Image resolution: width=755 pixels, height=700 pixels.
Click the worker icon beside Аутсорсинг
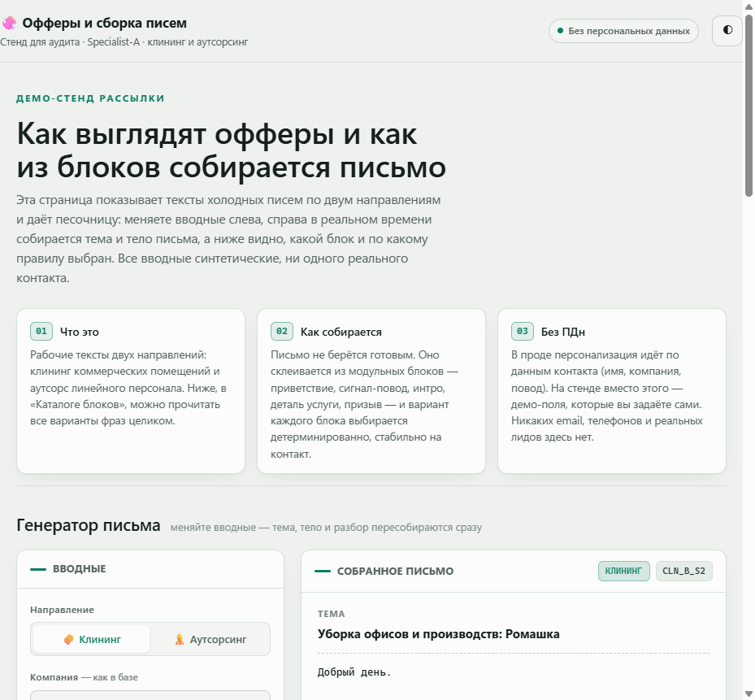(x=180, y=639)
